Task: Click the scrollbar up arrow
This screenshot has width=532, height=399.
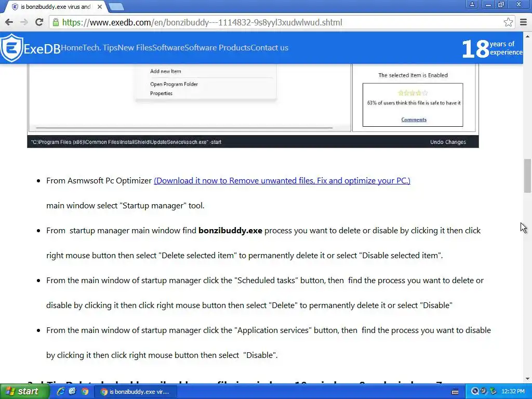Action: click(528, 36)
